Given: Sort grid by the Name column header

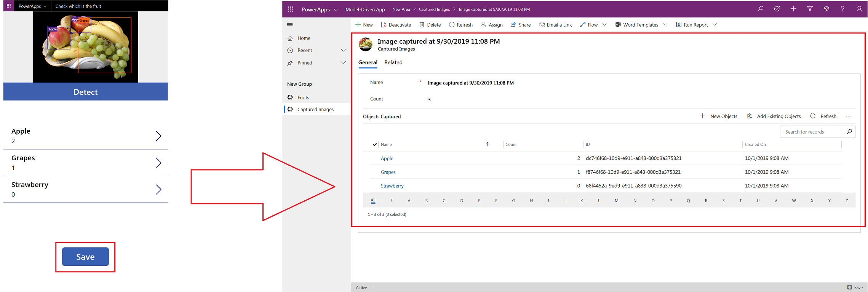Looking at the screenshot, I should click(x=386, y=145).
